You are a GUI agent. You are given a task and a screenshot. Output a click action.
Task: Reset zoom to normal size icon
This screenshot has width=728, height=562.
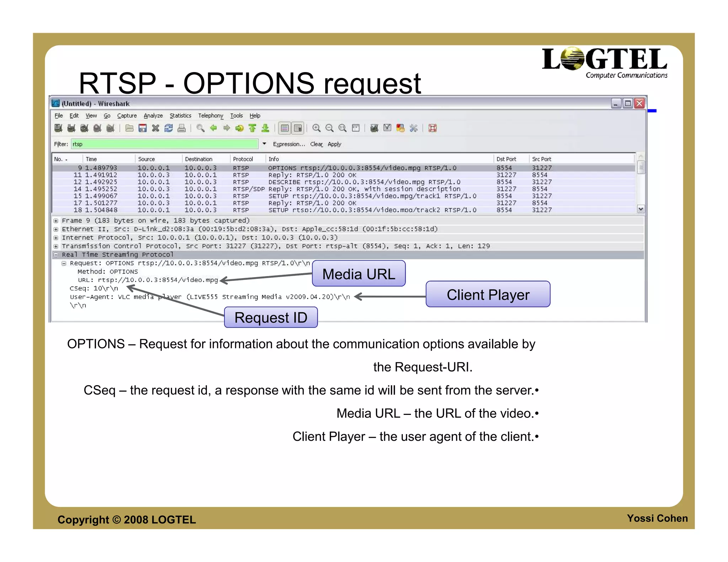point(343,128)
